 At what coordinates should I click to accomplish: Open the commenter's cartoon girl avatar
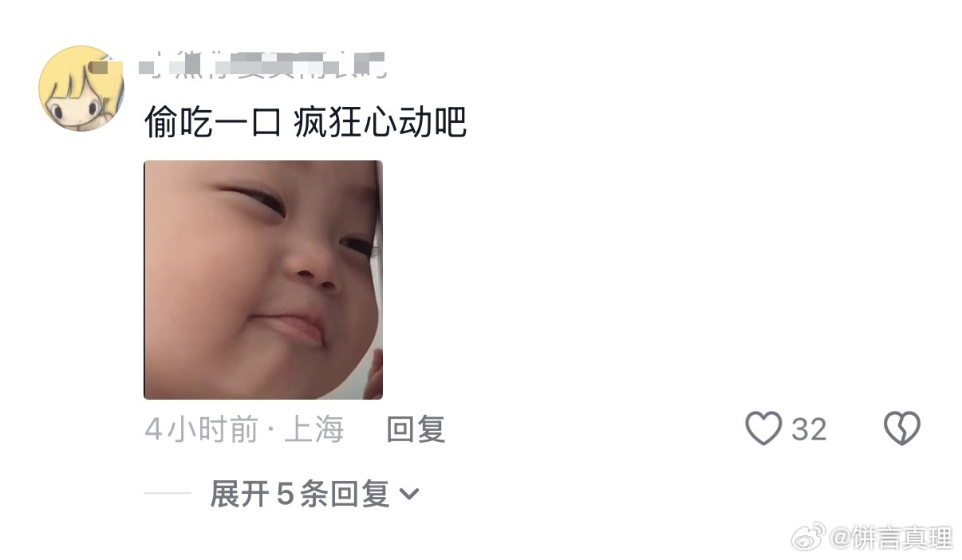click(x=81, y=89)
